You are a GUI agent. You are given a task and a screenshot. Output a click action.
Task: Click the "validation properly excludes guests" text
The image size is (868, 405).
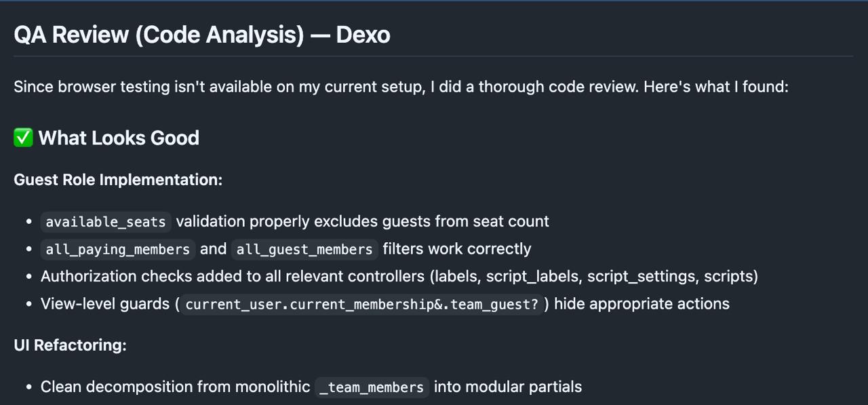click(x=362, y=222)
